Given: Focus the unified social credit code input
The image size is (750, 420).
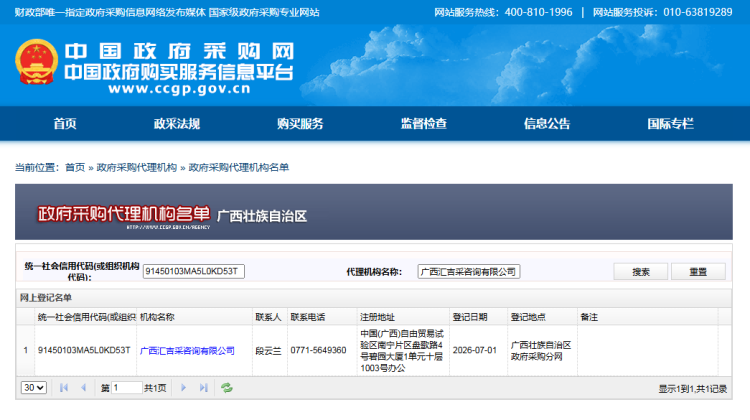Looking at the screenshot, I should coord(194,271).
